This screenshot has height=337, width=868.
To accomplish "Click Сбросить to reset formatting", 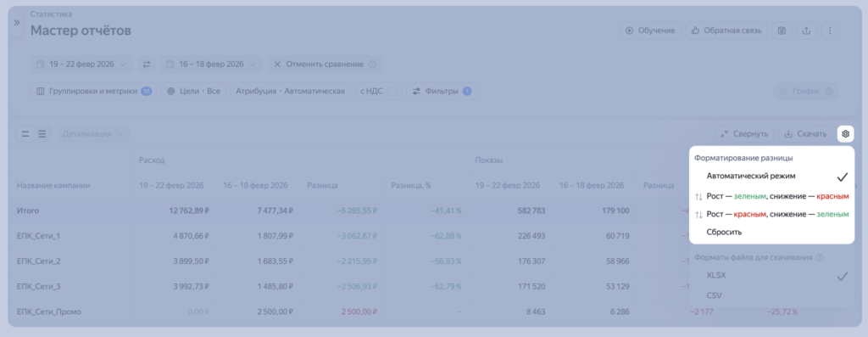I will (771, 233).
